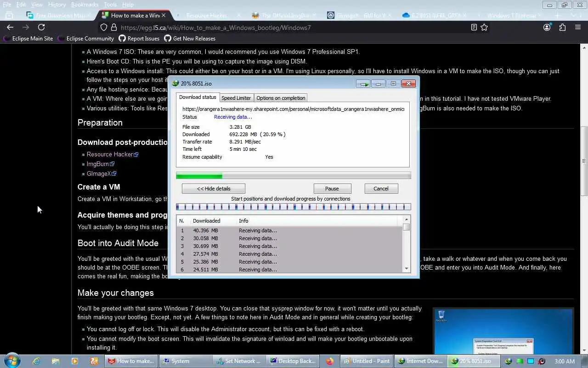Click the green tray icon
The image size is (588, 368).
pyautogui.click(x=520, y=361)
